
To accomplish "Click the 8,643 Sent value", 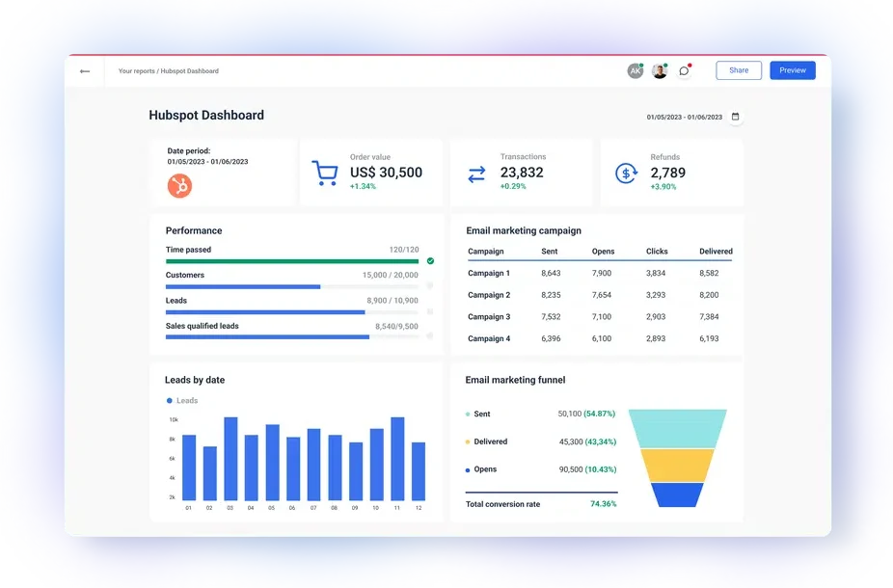I will [551, 273].
